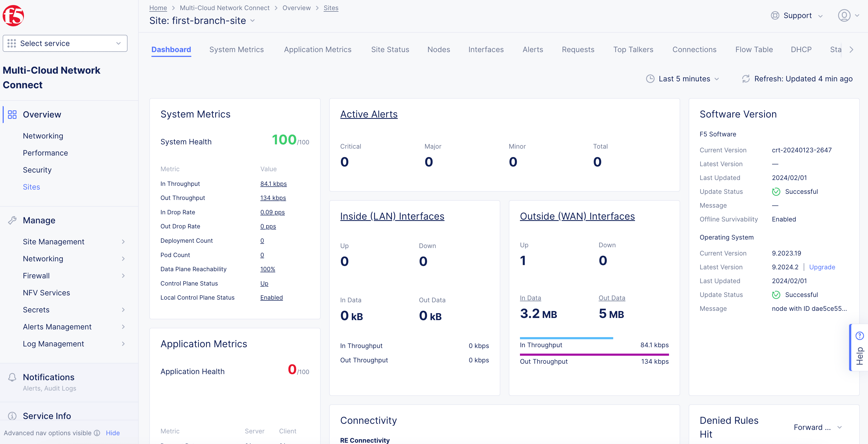Click the Sites sidebar link
Viewport: 868px width, 444px height.
pyautogui.click(x=32, y=186)
